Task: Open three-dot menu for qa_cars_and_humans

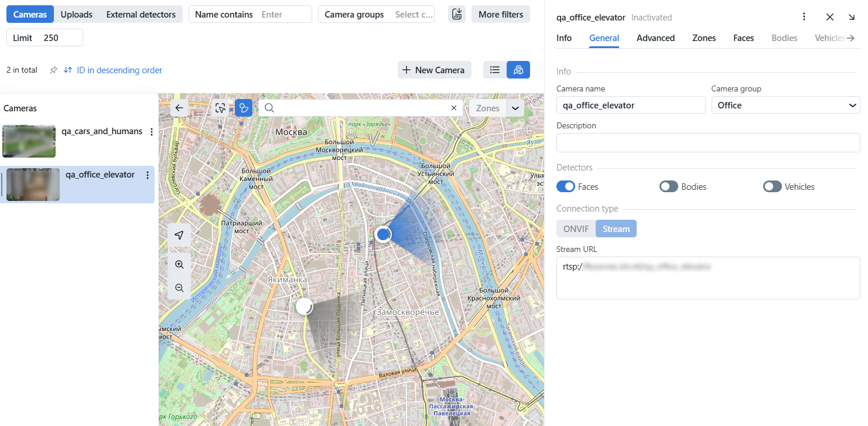Action: (x=152, y=132)
